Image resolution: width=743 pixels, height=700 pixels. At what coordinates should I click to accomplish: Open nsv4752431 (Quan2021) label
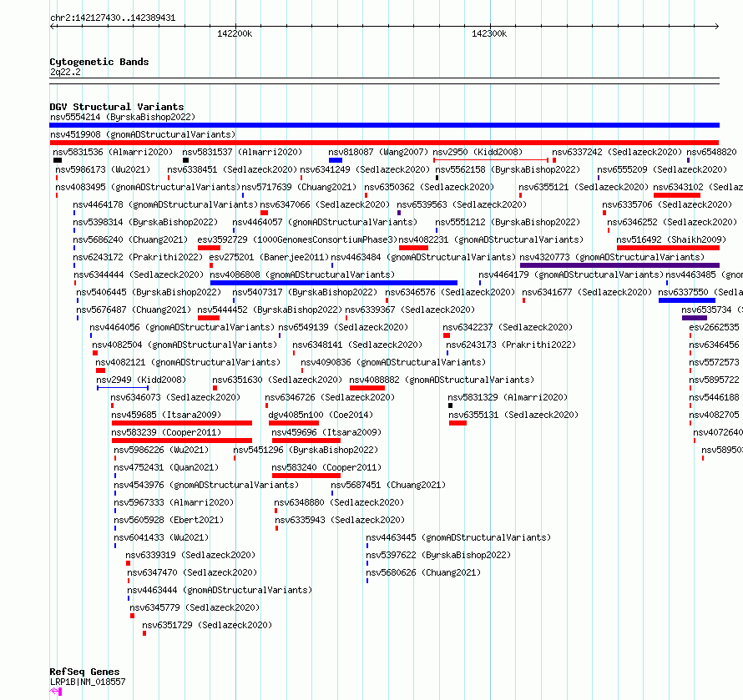(x=166, y=467)
